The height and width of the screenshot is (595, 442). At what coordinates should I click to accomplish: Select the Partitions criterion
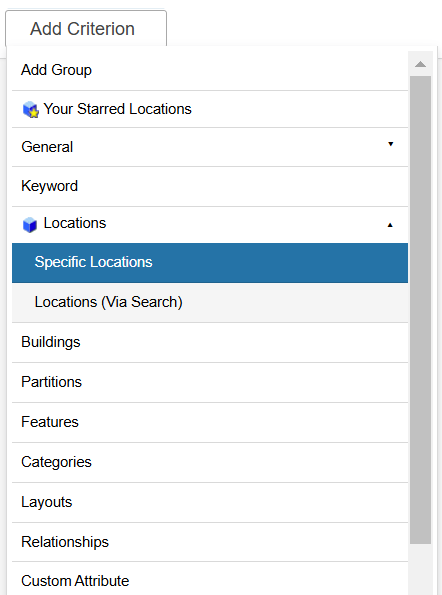[210, 382]
